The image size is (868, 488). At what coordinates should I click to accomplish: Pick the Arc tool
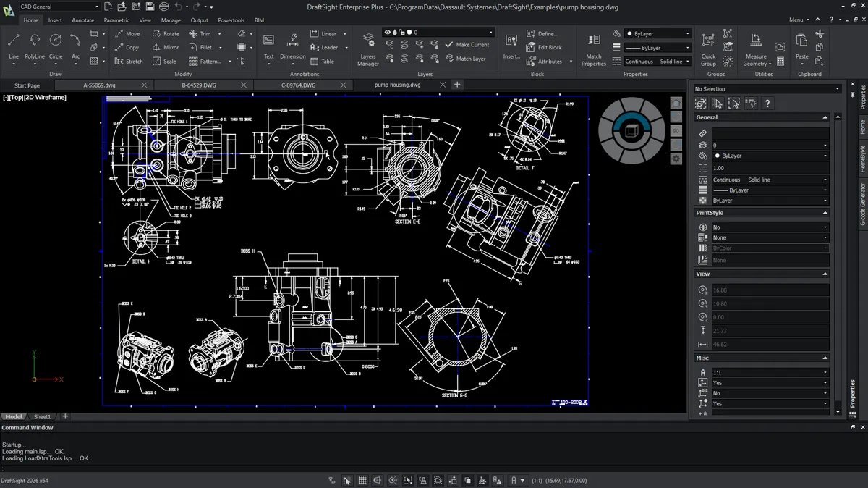point(75,45)
